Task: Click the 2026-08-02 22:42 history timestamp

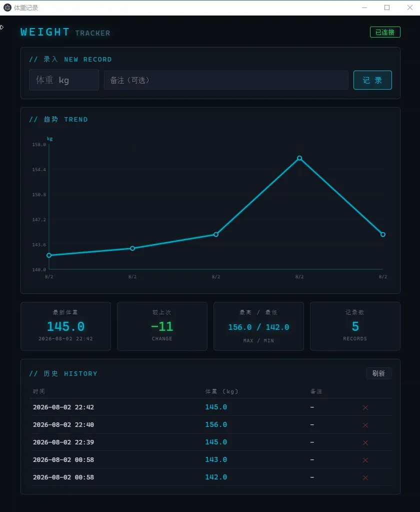Action: point(63,407)
